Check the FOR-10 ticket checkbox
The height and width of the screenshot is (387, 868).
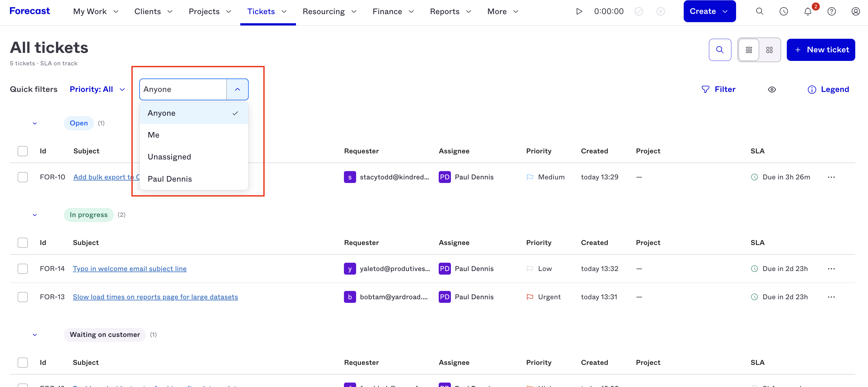click(x=22, y=177)
